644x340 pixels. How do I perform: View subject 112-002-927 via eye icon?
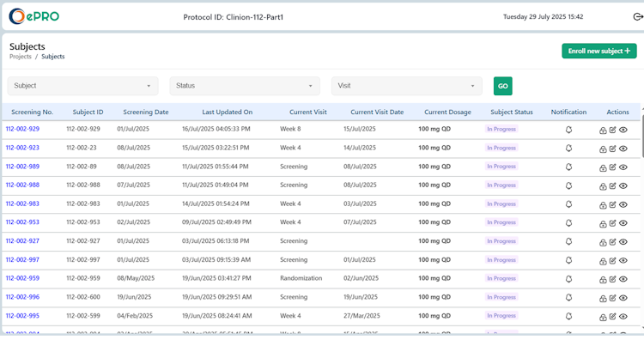click(x=623, y=242)
